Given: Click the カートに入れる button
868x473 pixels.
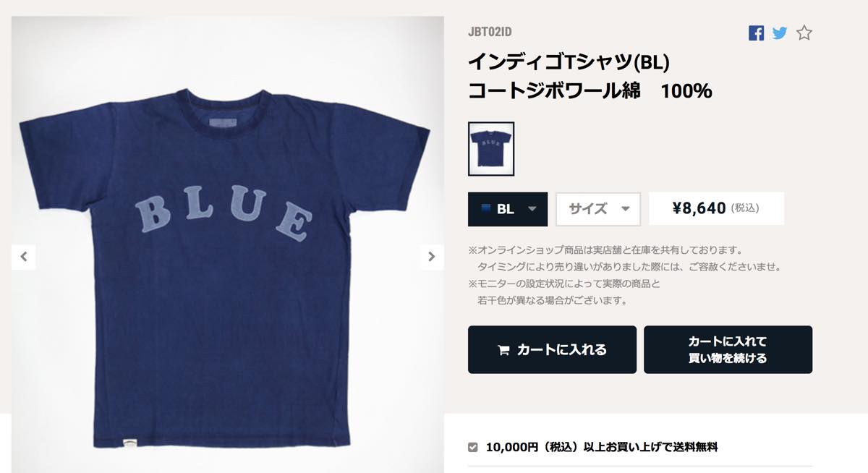Looking at the screenshot, I should (x=552, y=349).
